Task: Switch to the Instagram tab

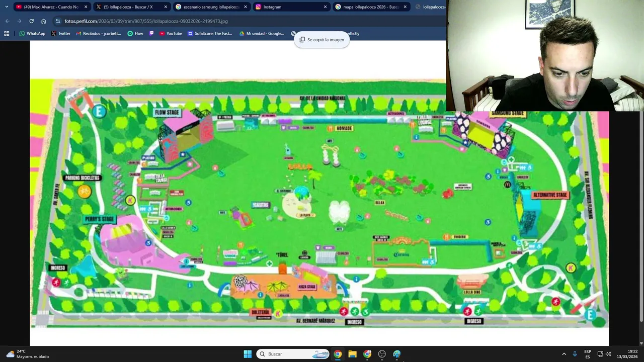Action: click(x=289, y=7)
